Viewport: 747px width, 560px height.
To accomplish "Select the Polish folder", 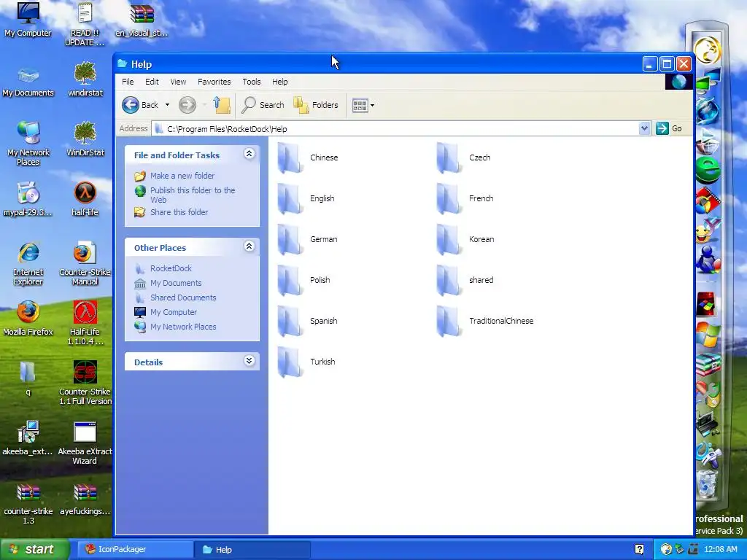I will pyautogui.click(x=304, y=281).
